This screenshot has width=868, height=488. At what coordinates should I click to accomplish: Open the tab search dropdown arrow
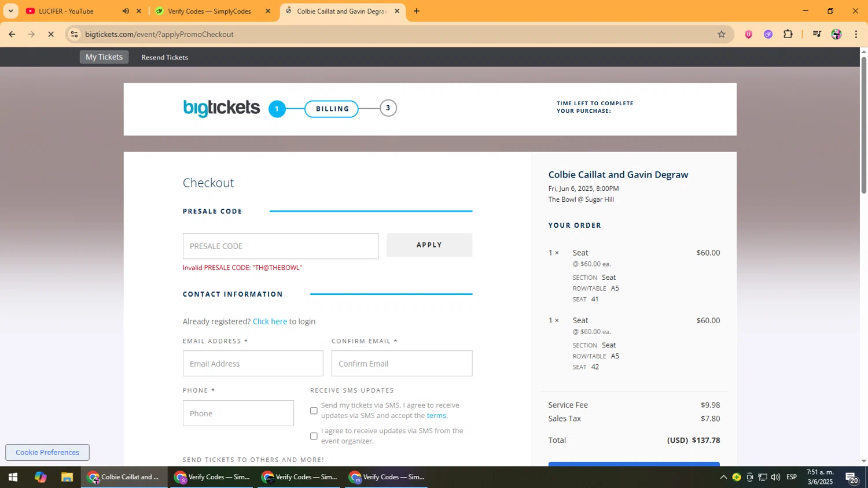coord(10,11)
